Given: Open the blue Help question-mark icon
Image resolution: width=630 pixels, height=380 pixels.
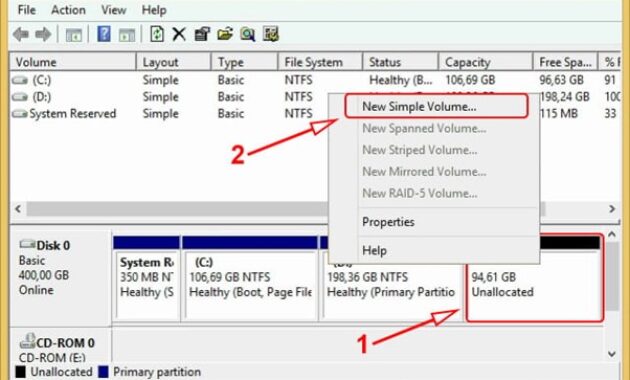Looking at the screenshot, I should click(x=104, y=34).
